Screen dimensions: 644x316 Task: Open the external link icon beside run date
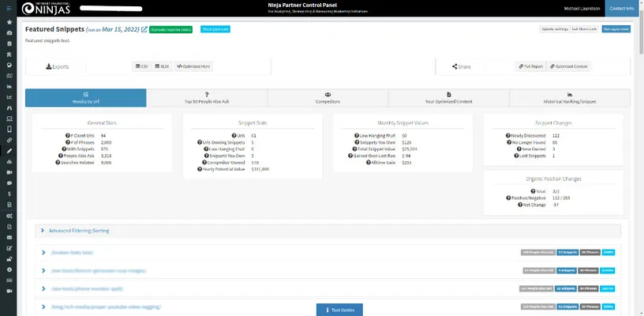point(144,29)
